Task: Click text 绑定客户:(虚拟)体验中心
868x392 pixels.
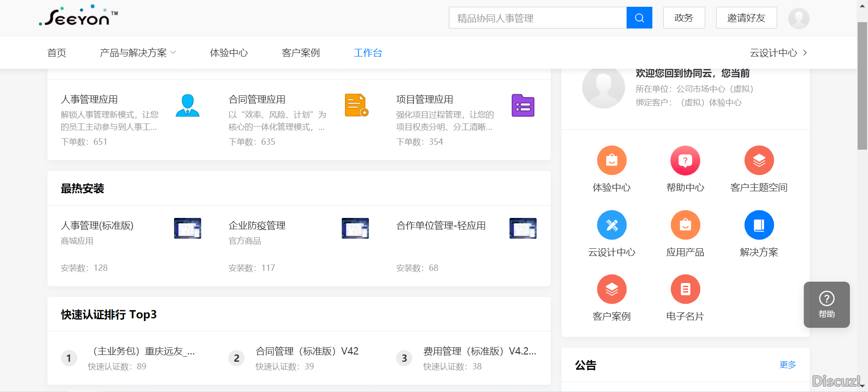Action: coord(689,103)
